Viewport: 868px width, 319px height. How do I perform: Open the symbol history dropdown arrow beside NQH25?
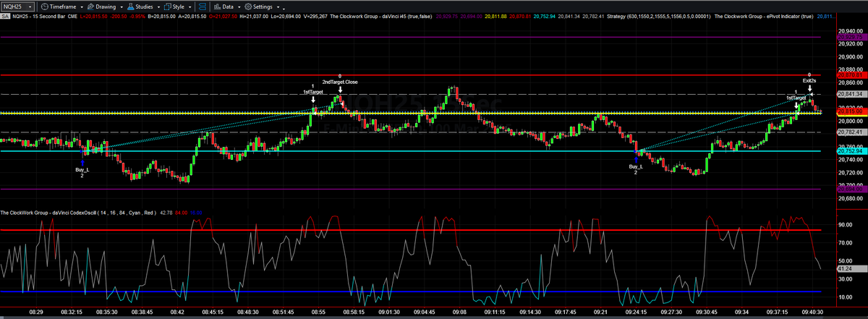pyautogui.click(x=31, y=6)
